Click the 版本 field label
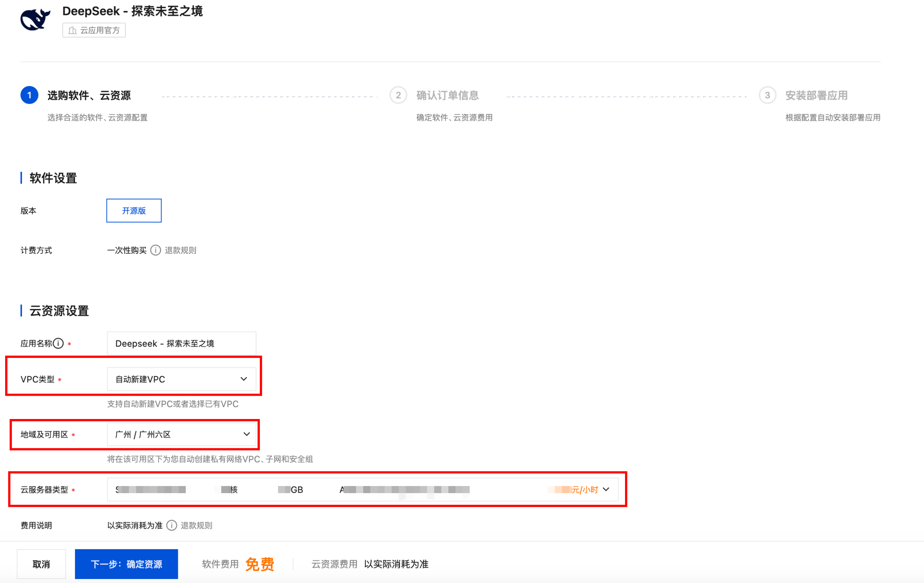Screen dimensions: 924x583 click(28, 211)
